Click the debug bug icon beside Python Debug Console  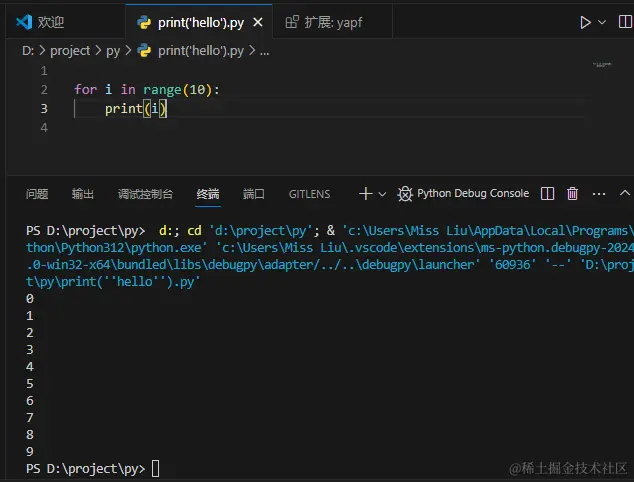point(405,194)
